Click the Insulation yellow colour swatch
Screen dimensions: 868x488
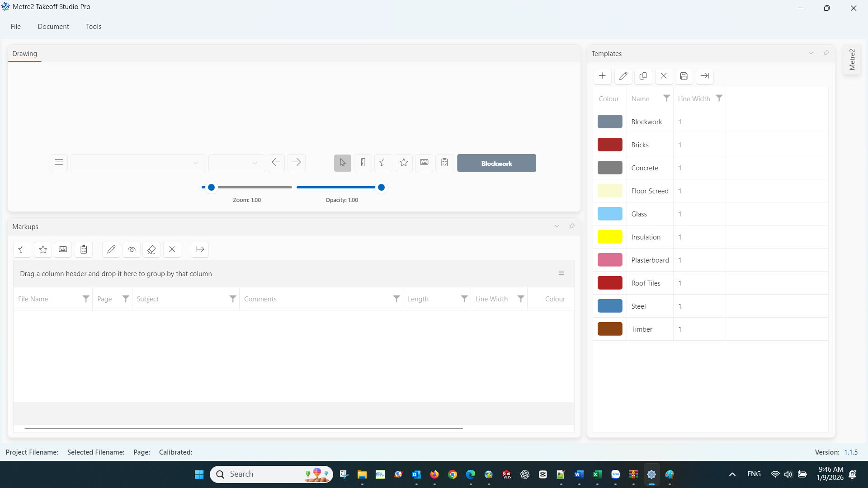point(610,237)
